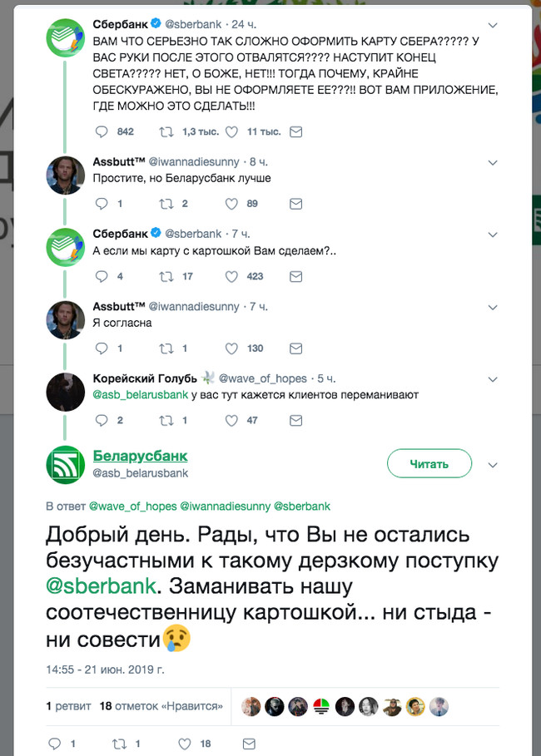This screenshot has width=541, height=756.
Task: Open the more menu for Assbutt's first tweet
Action: pos(493,161)
